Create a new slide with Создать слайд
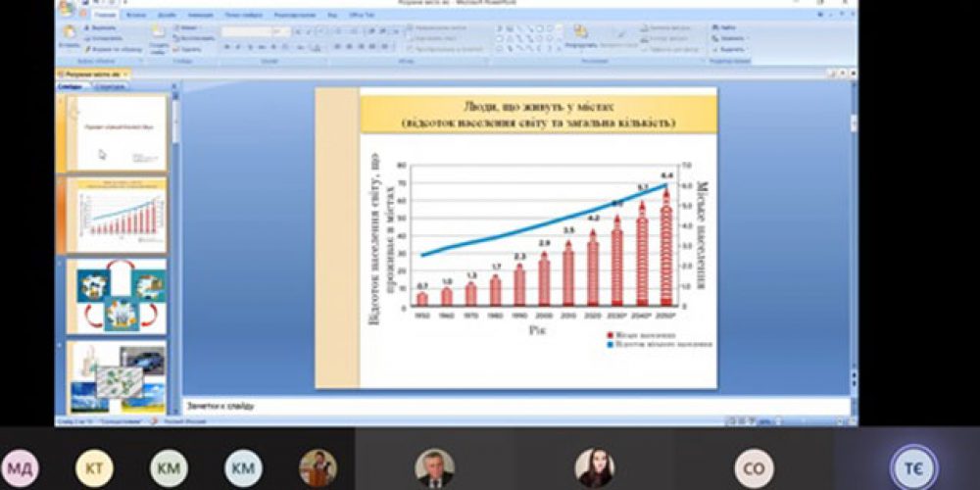The width and height of the screenshot is (980, 490). [x=158, y=37]
